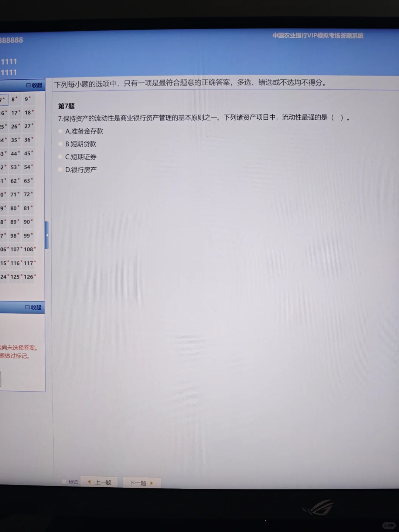Select option A 准备金存款

point(60,131)
